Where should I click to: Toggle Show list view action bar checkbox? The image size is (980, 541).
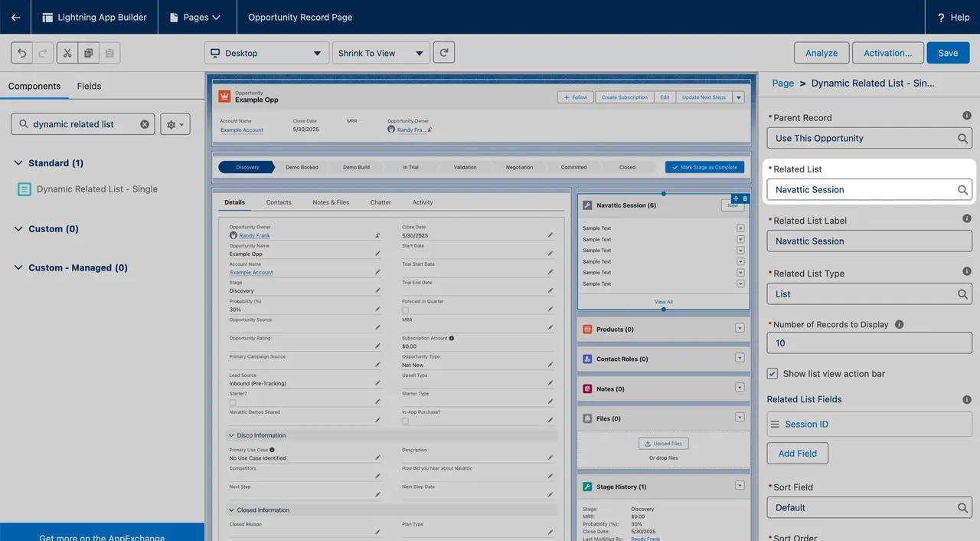point(773,373)
